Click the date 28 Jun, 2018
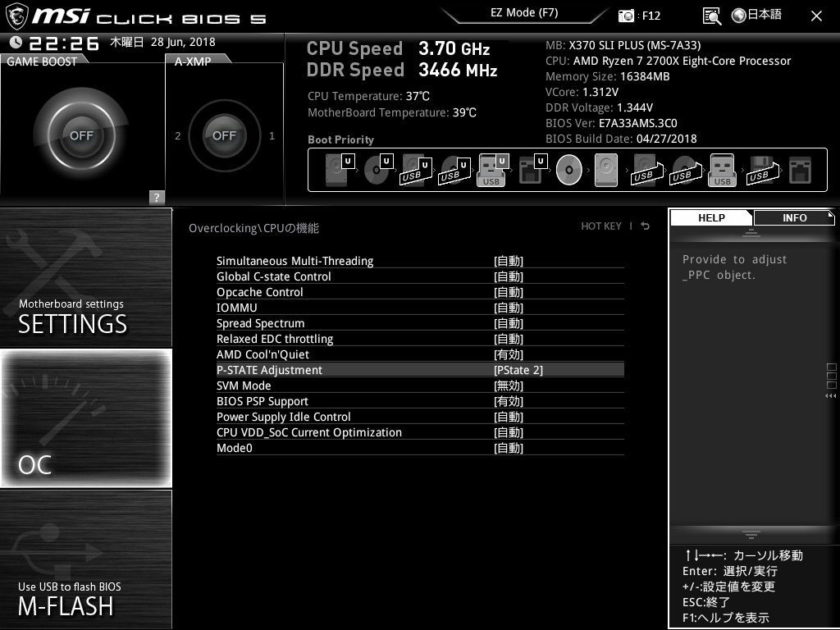Screen dimensions: 840x630 pyautogui.click(x=183, y=42)
